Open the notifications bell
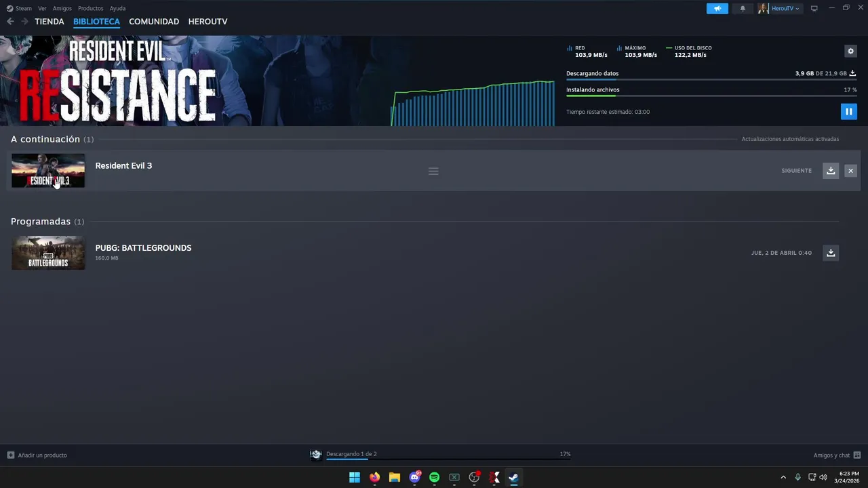The height and width of the screenshot is (488, 868). tap(743, 9)
